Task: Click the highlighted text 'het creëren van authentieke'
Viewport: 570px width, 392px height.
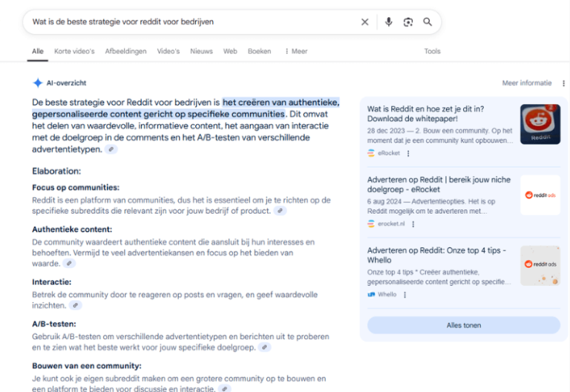Action: click(x=281, y=102)
